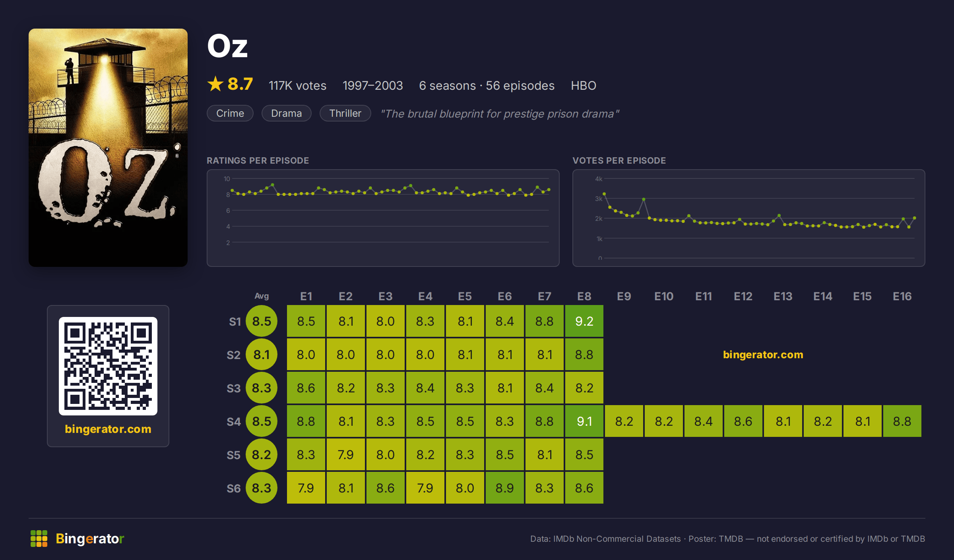Click the Season 1 average 8.5 circle
The image size is (954, 560).
point(262,321)
